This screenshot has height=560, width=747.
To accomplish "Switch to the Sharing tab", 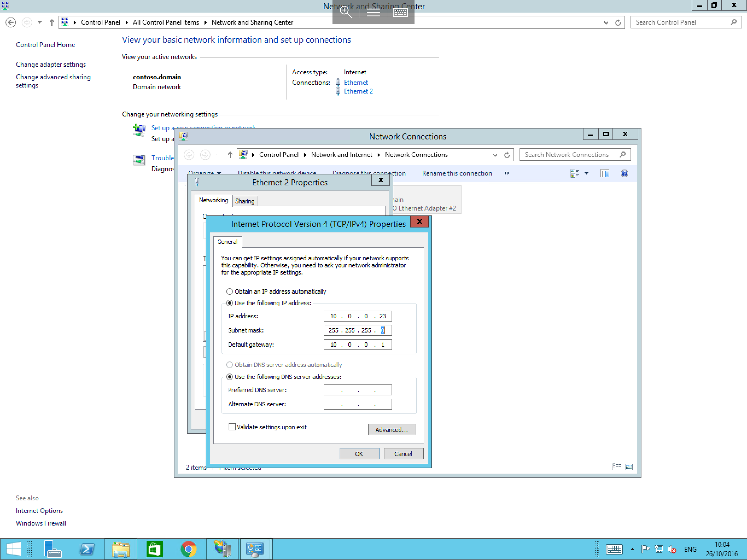I will point(244,201).
